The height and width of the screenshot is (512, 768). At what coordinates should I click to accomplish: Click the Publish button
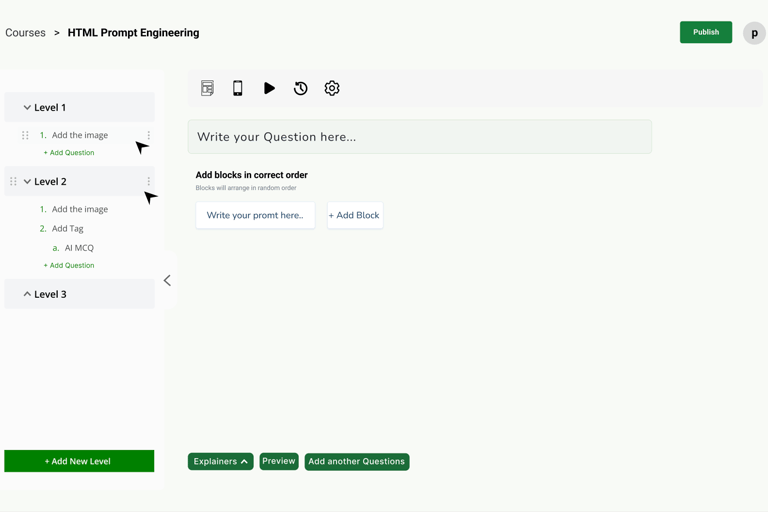tap(705, 32)
